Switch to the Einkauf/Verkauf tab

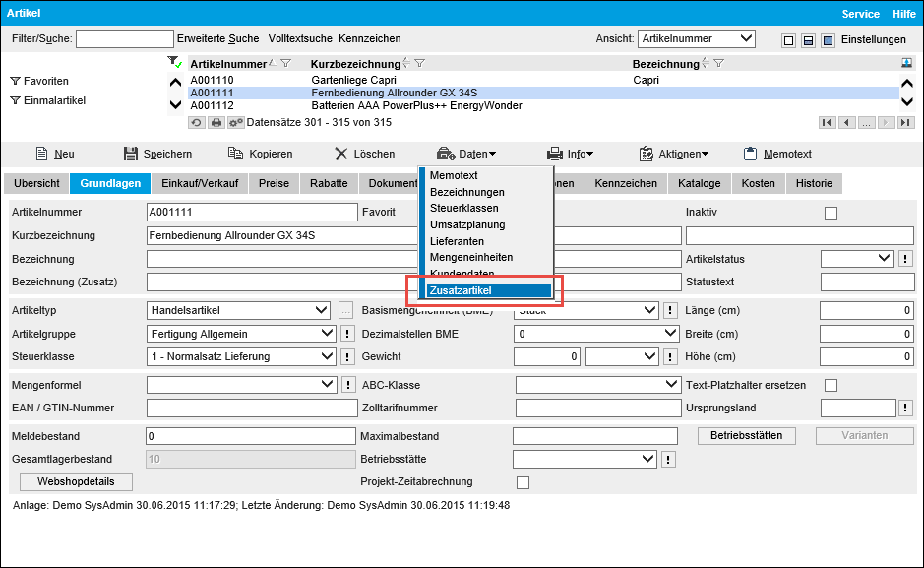pyautogui.click(x=200, y=183)
